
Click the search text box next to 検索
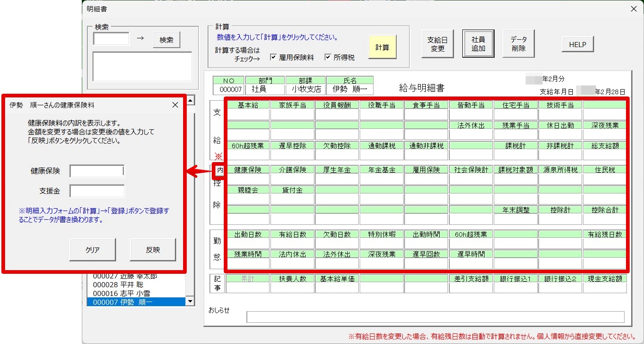click(x=111, y=39)
